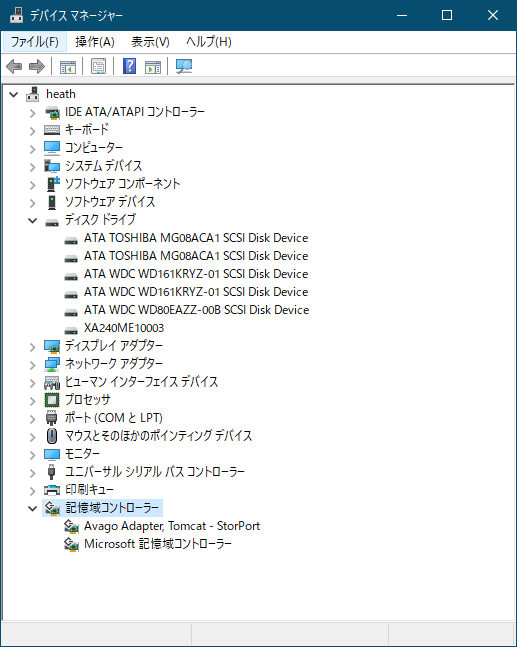Click the show/hide console tree icon
517x647 pixels.
point(68,66)
